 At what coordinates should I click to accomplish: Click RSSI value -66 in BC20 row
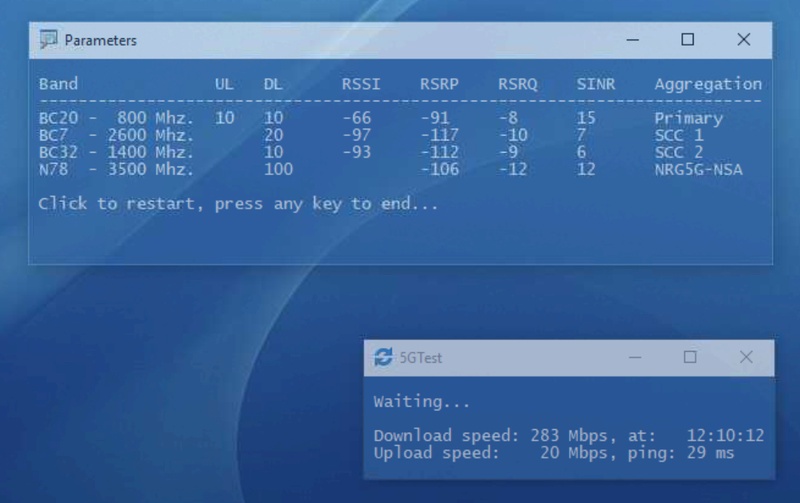tap(357, 118)
